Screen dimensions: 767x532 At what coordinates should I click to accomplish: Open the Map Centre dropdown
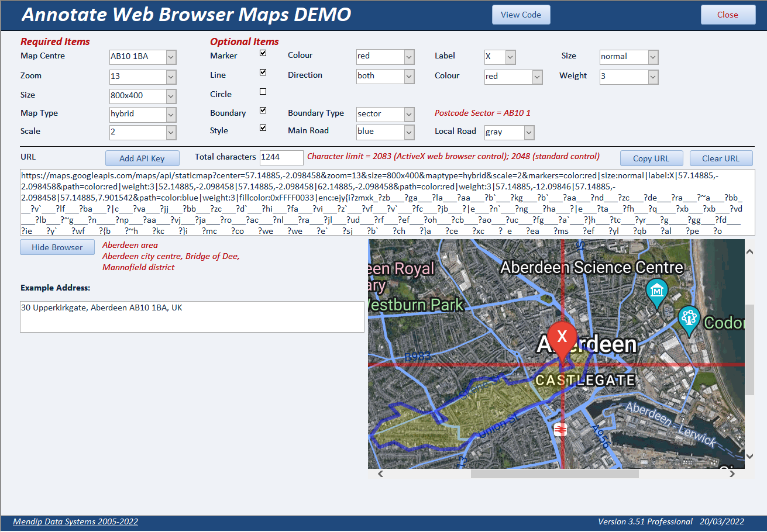coord(171,57)
